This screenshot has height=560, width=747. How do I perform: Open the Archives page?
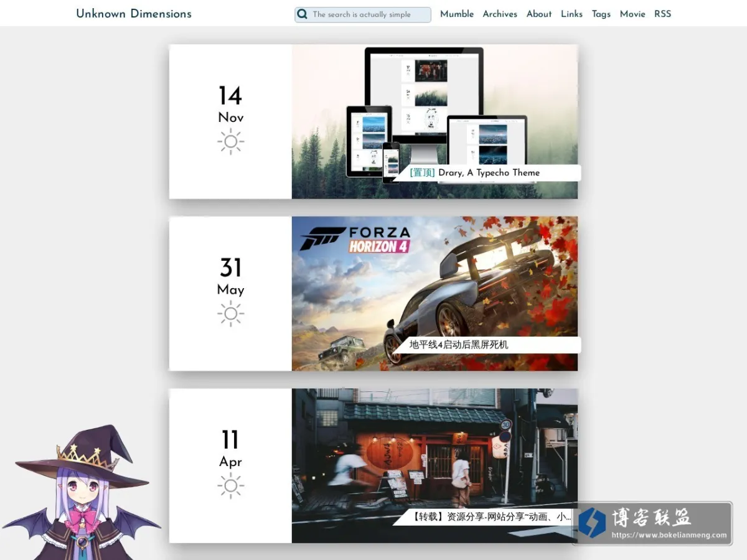point(500,14)
